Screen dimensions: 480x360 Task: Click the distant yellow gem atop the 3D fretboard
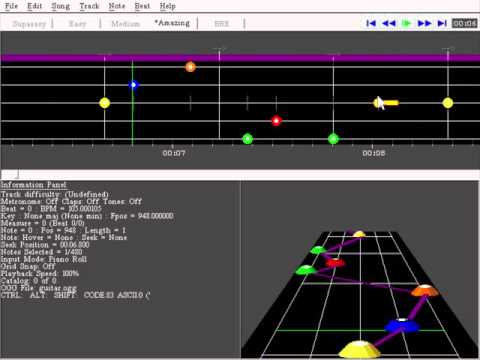click(359, 234)
